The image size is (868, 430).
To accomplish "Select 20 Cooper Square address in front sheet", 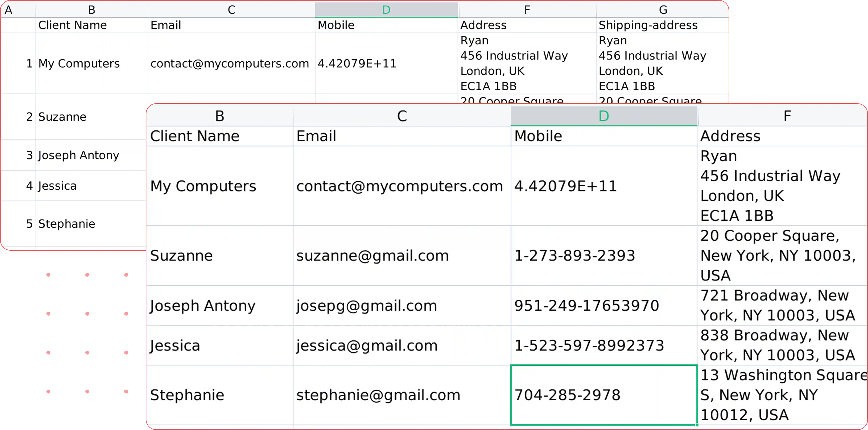I will [x=782, y=255].
